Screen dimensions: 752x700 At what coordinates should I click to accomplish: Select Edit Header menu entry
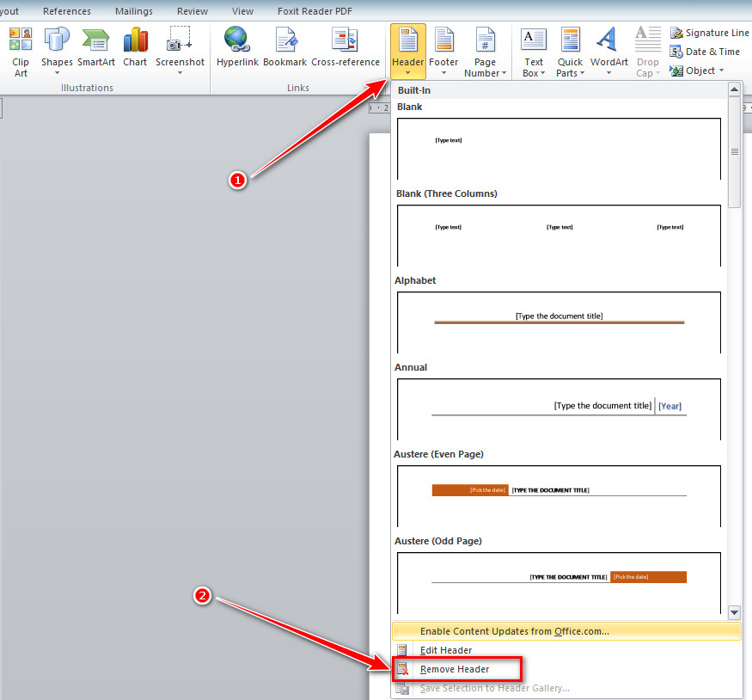point(445,650)
